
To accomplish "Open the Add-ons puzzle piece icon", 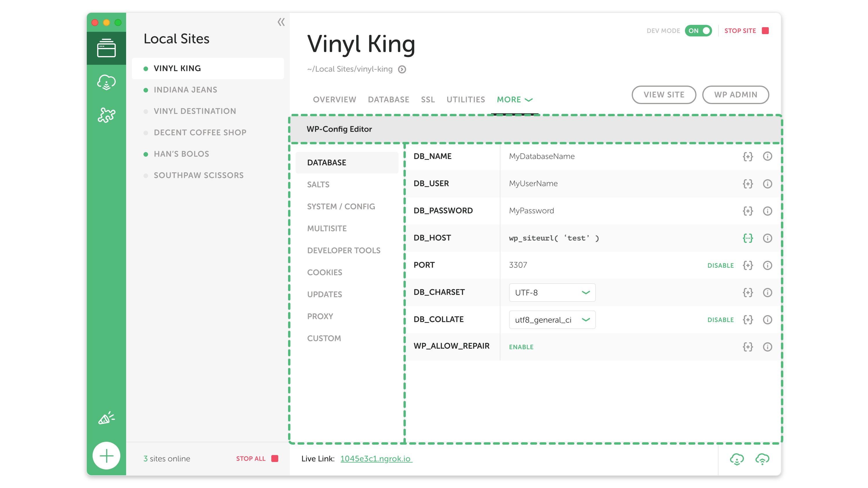I will (106, 115).
